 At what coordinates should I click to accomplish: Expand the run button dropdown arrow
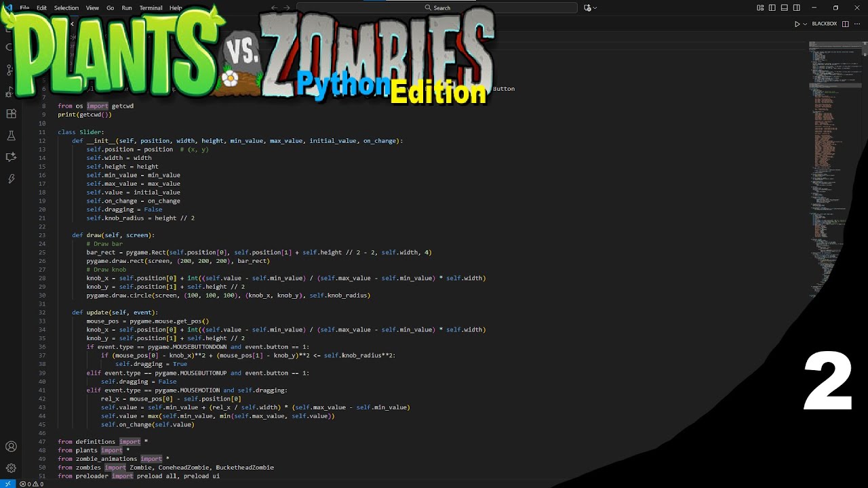(x=805, y=24)
